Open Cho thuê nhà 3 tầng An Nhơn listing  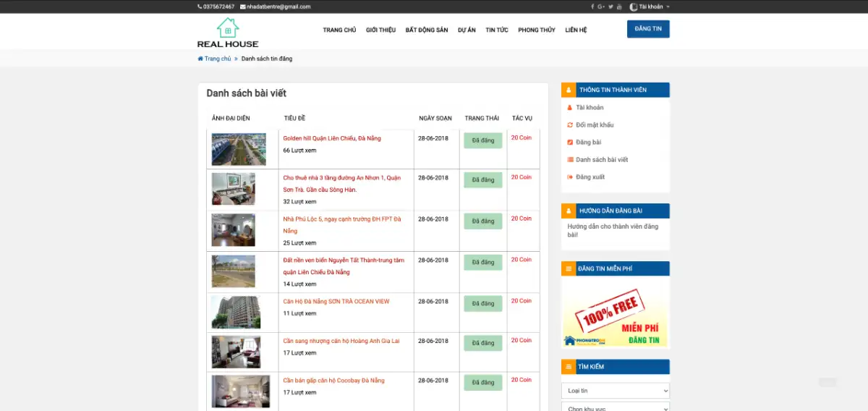click(341, 183)
